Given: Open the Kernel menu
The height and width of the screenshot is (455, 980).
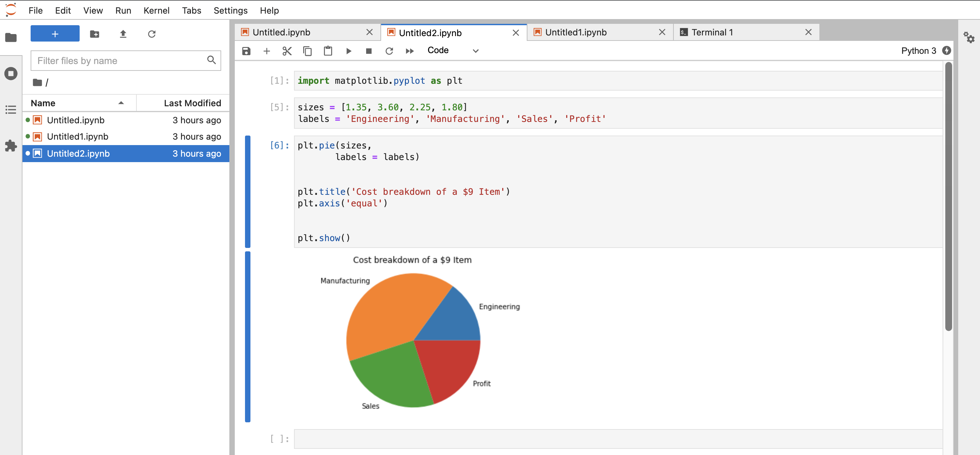Looking at the screenshot, I should 157,10.
